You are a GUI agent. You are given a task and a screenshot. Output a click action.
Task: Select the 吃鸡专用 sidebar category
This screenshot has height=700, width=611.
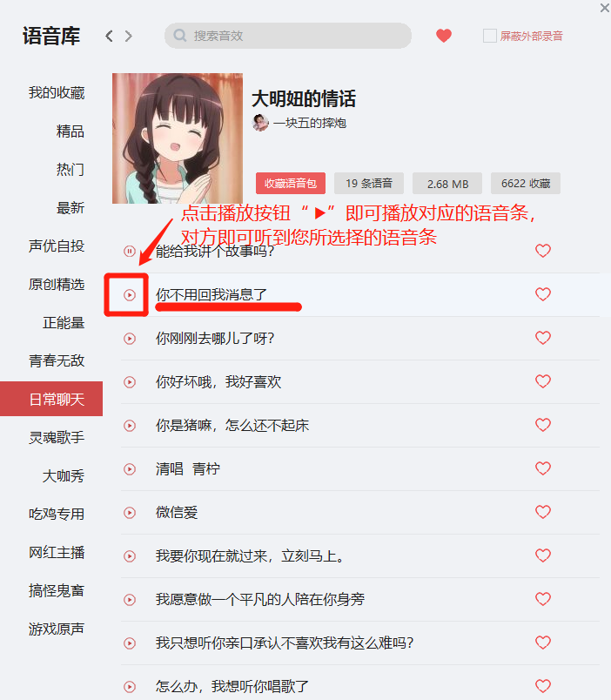tap(57, 515)
